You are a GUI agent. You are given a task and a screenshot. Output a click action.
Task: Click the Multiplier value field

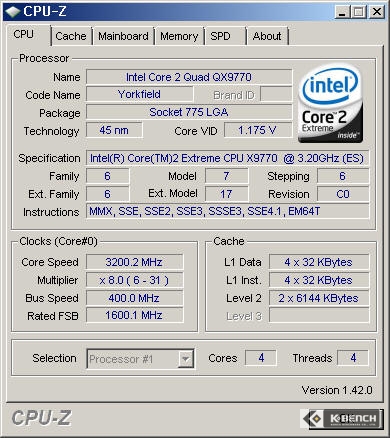click(x=135, y=280)
